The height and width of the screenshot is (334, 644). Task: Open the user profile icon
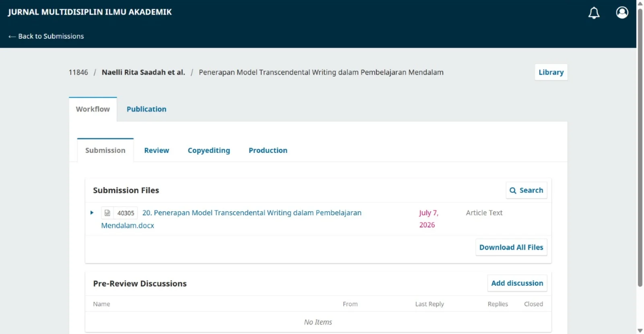622,12
